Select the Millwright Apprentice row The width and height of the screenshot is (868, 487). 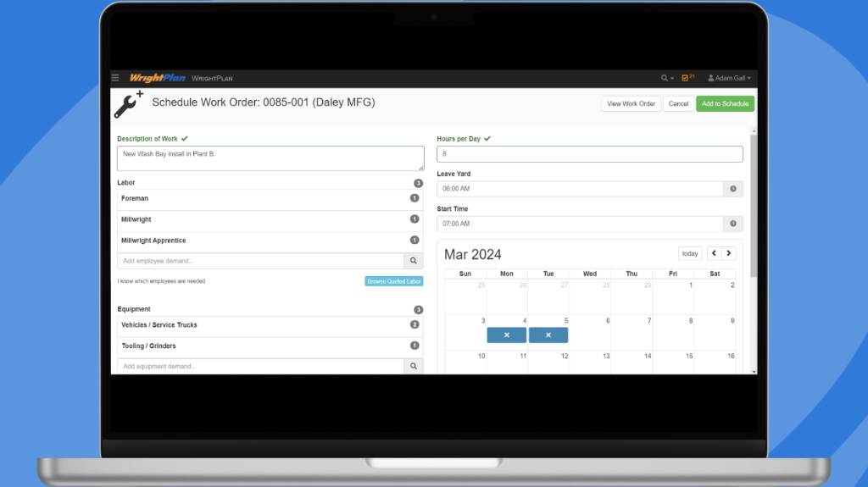[x=270, y=241]
